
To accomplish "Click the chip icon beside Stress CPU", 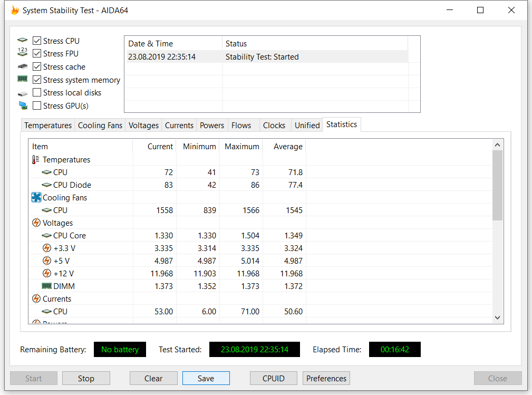I will 22,41.
